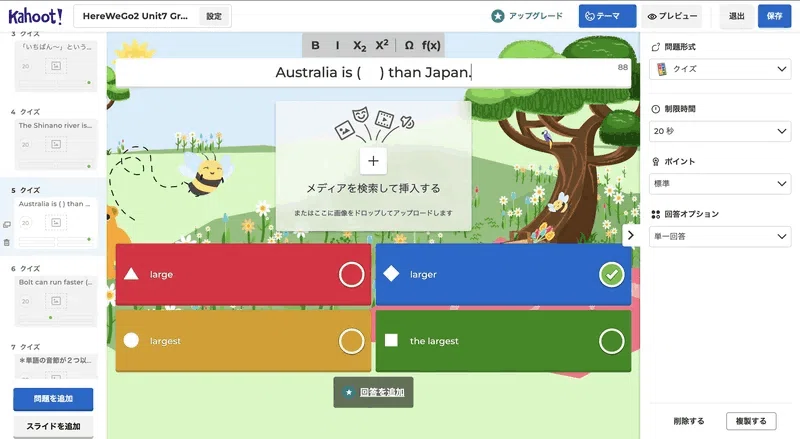Click image placeholder icon in question 3 thumbnail

56,66
